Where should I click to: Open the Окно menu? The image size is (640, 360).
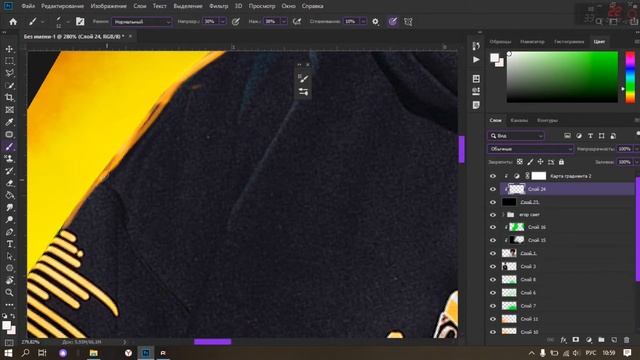tap(288, 6)
